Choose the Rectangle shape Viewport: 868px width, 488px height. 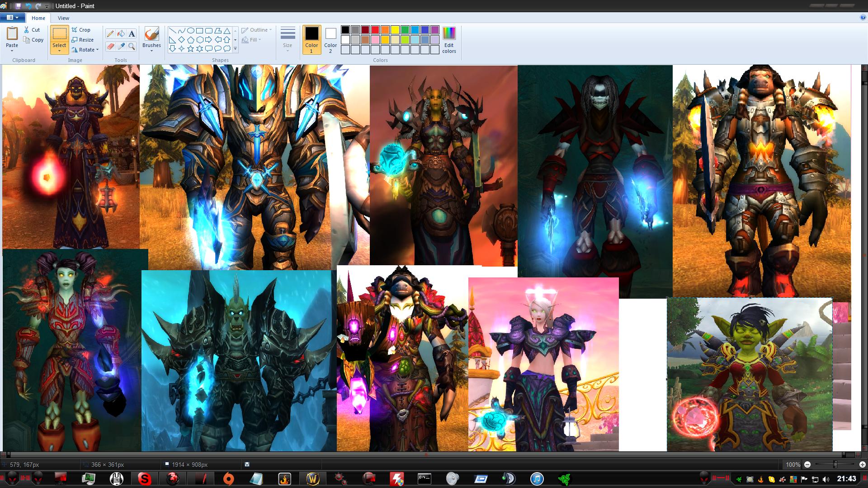(x=200, y=31)
